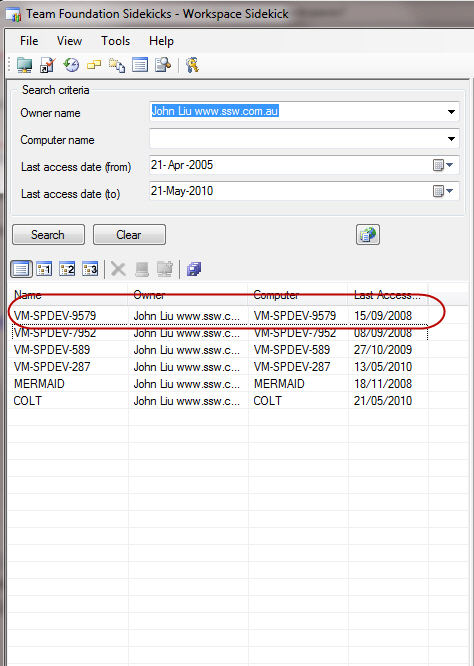Click the Code Review magnifier document icon
474x666 pixels.
163,65
